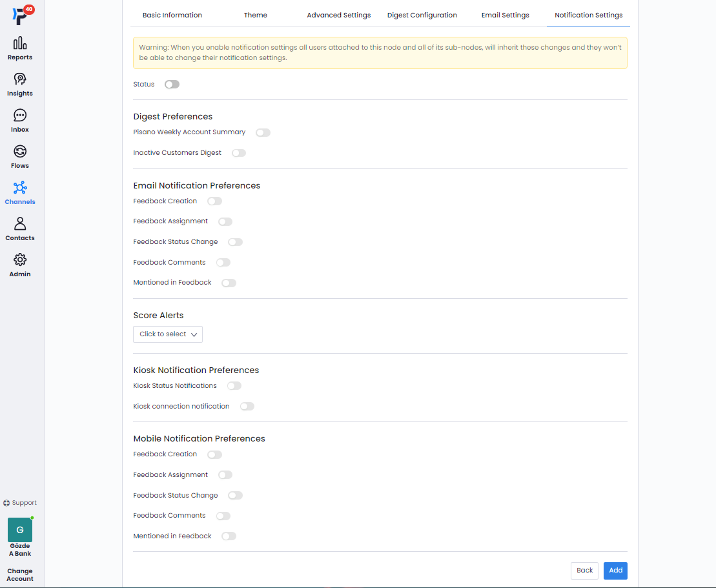Enable the Status toggle
This screenshot has width=716, height=588.
[172, 85]
